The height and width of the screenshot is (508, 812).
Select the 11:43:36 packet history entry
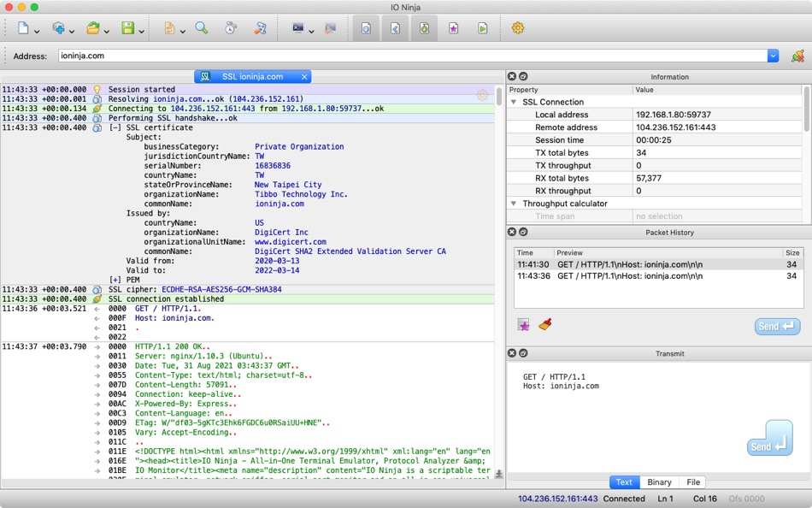(x=658, y=275)
